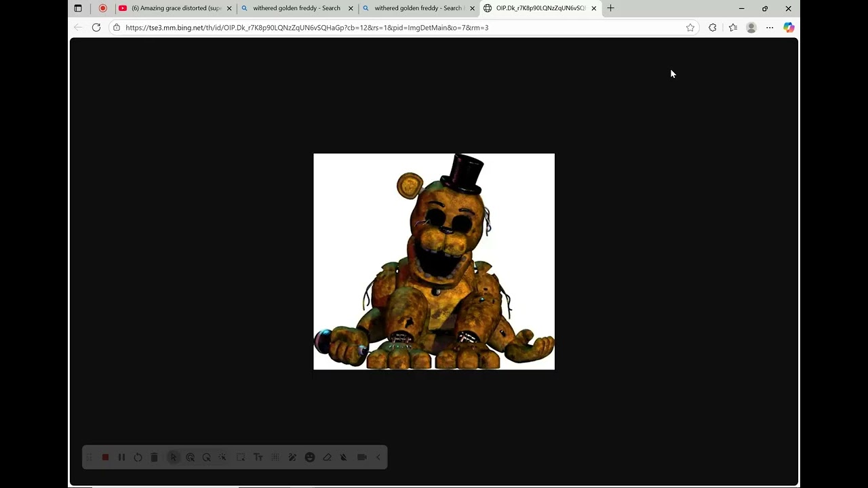Choose the dashed area selection tool

click(241, 457)
